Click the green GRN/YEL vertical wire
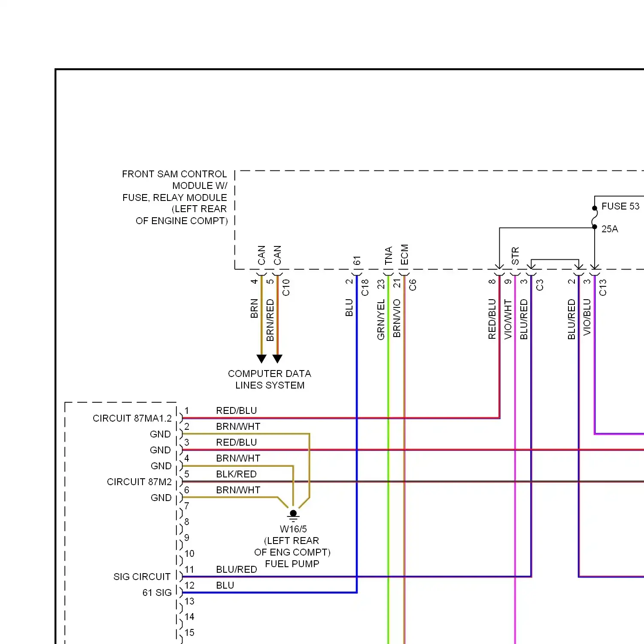 pyautogui.click(x=389, y=459)
